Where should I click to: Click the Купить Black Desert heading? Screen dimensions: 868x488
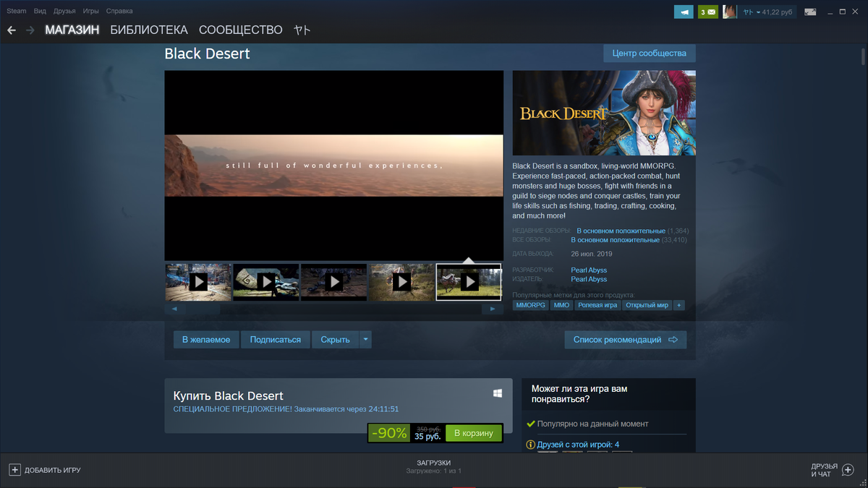229,395
